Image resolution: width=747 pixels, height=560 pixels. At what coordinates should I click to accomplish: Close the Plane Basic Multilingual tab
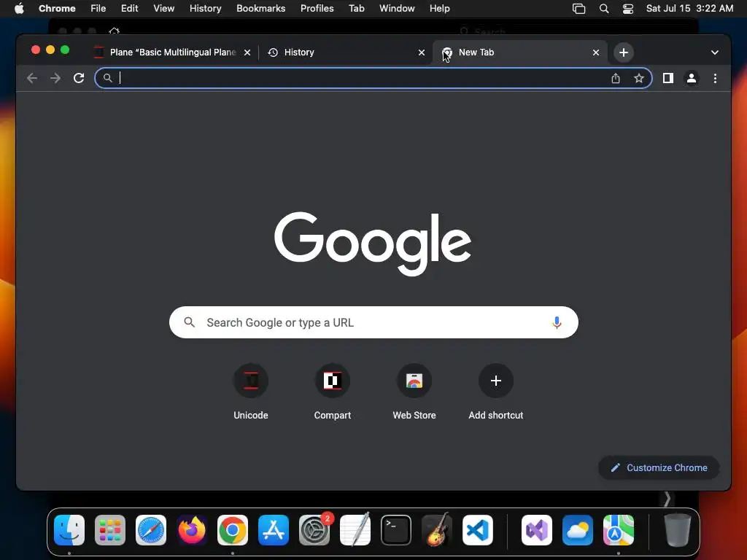click(x=247, y=52)
